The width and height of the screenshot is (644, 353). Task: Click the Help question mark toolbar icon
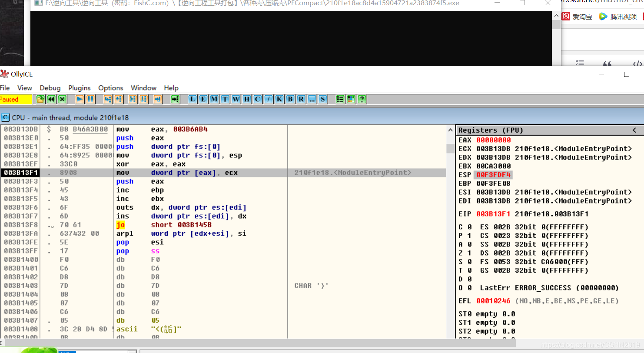[362, 99]
